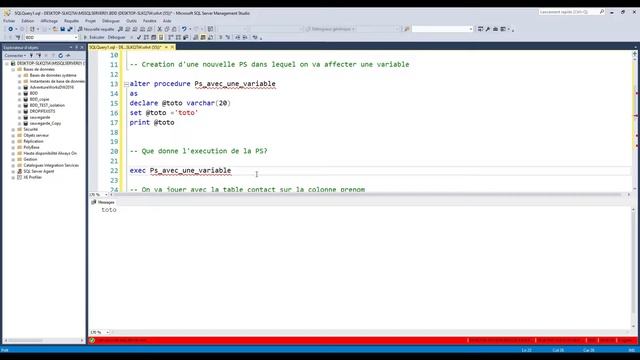Click the Save file icon

tap(62, 29)
